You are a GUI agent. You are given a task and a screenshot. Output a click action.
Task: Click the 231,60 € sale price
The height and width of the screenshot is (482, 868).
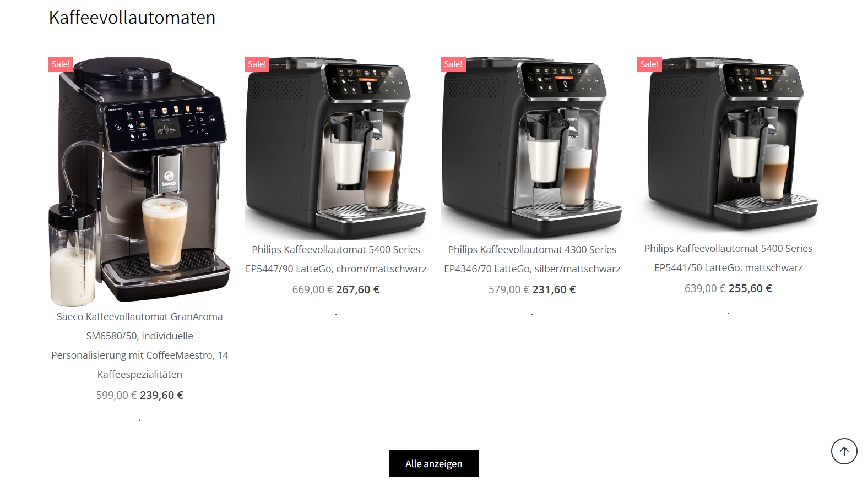(554, 289)
